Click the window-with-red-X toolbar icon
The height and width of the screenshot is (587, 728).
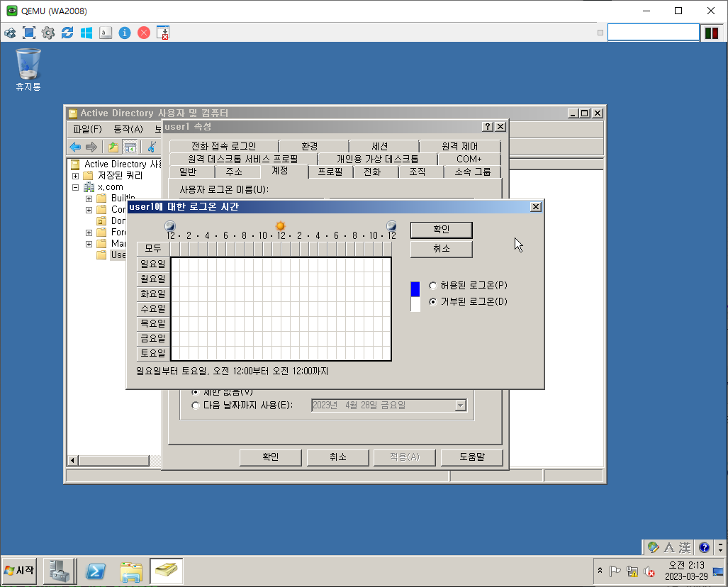click(163, 33)
